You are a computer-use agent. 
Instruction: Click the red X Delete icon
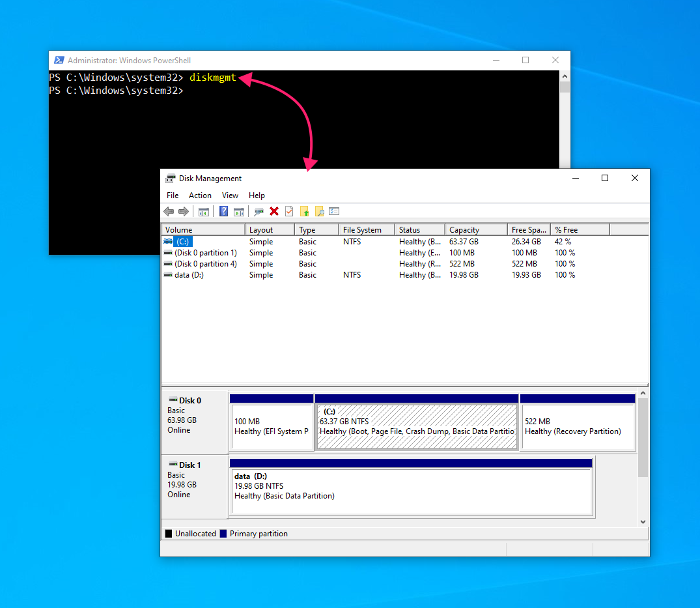pos(274,211)
